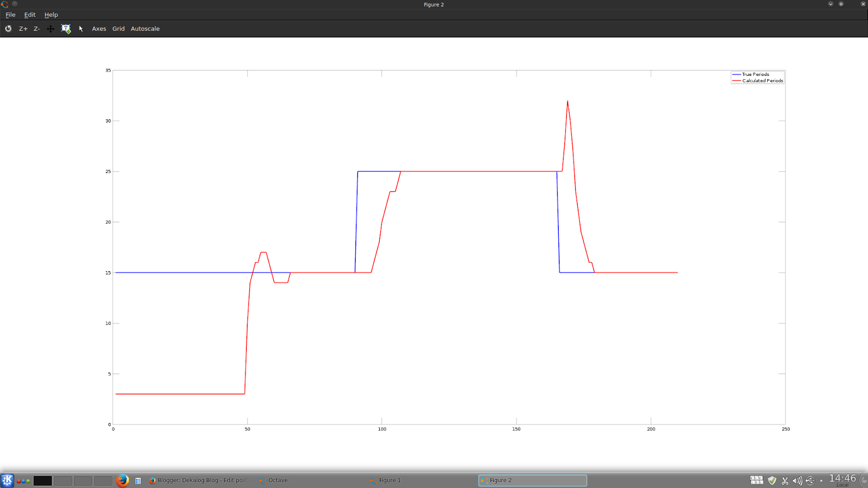Switch to the Figure 1 window
868x488 pixels.
(390, 480)
